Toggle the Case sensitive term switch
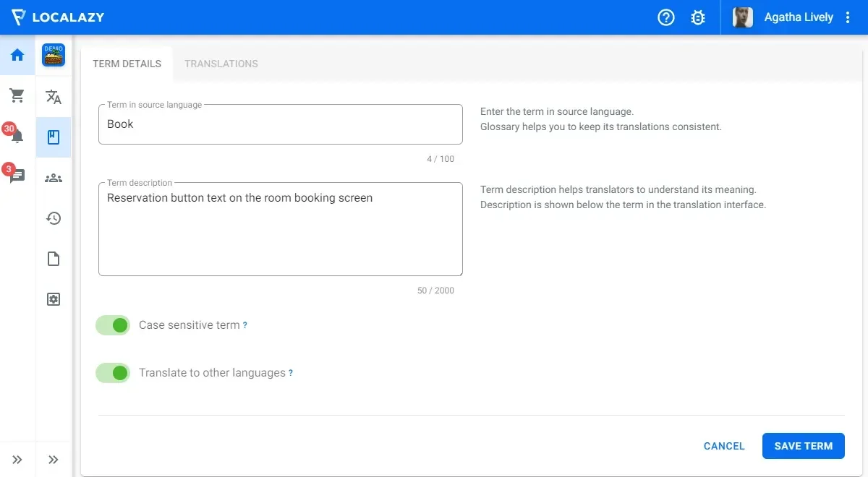This screenshot has height=477, width=868. [113, 325]
